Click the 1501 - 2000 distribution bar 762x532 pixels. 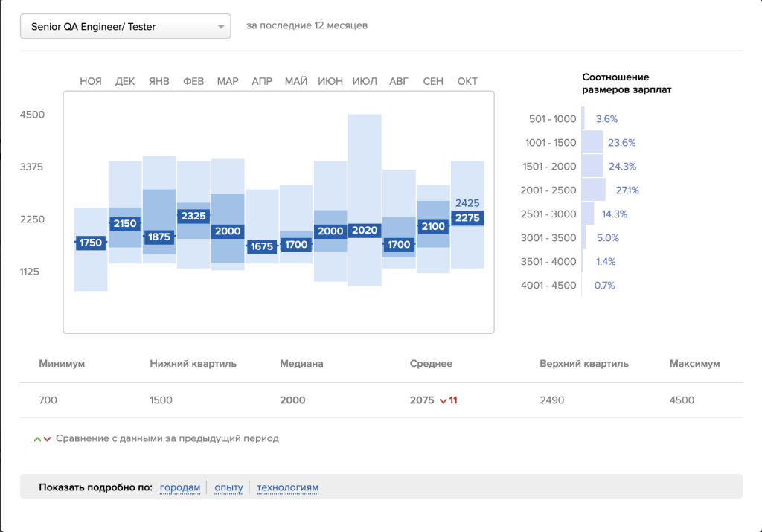coord(592,166)
